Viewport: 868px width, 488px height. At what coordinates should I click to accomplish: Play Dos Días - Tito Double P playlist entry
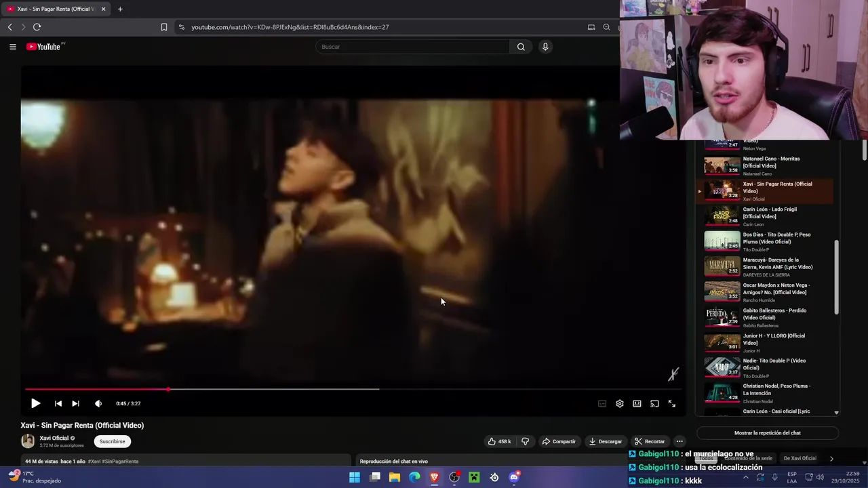click(x=765, y=242)
